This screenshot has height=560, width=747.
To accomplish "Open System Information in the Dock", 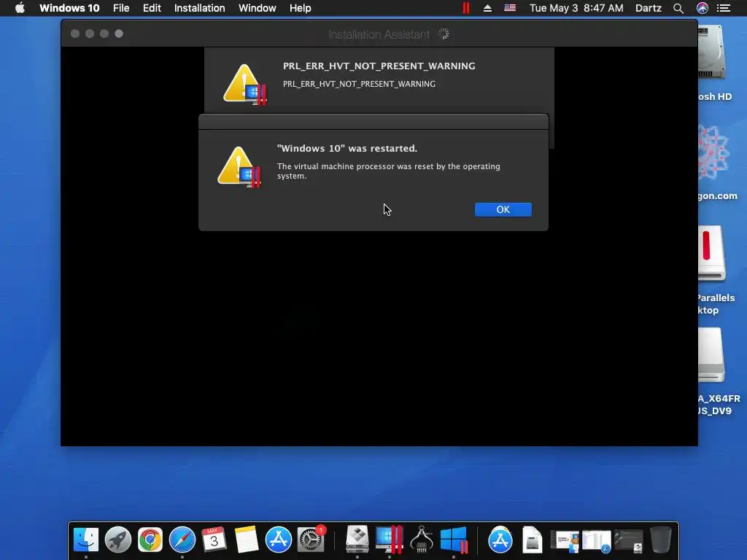I will pos(422,540).
